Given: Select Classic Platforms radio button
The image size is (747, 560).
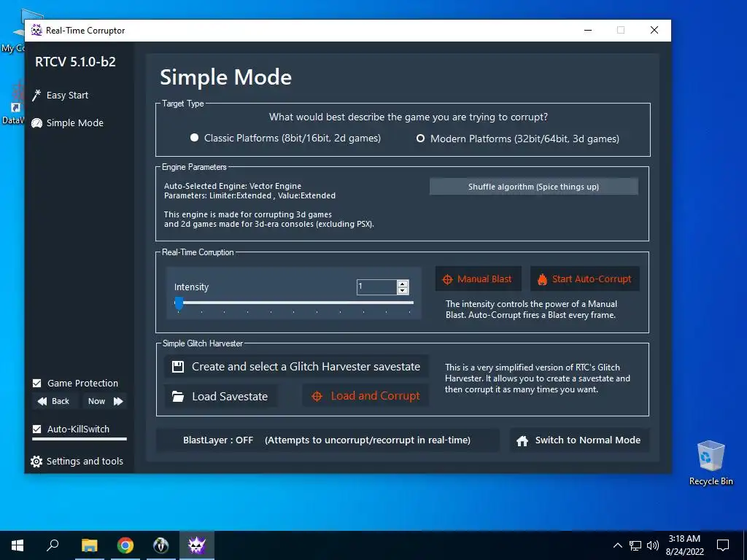Looking at the screenshot, I should pyautogui.click(x=194, y=138).
